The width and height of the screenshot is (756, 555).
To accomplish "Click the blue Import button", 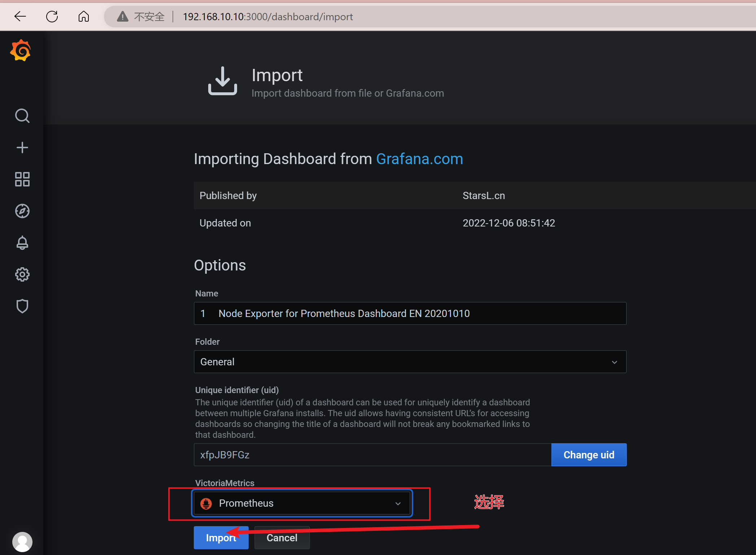I will point(221,538).
